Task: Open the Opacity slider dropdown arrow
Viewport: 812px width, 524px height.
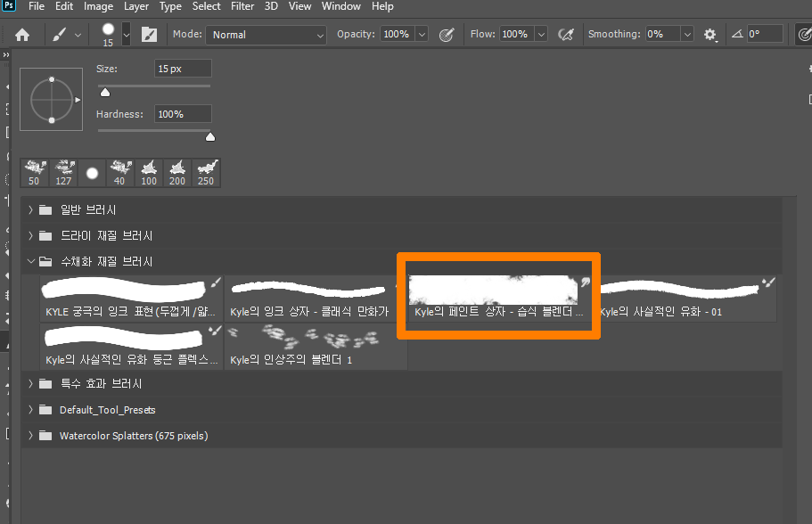Action: coord(422,34)
